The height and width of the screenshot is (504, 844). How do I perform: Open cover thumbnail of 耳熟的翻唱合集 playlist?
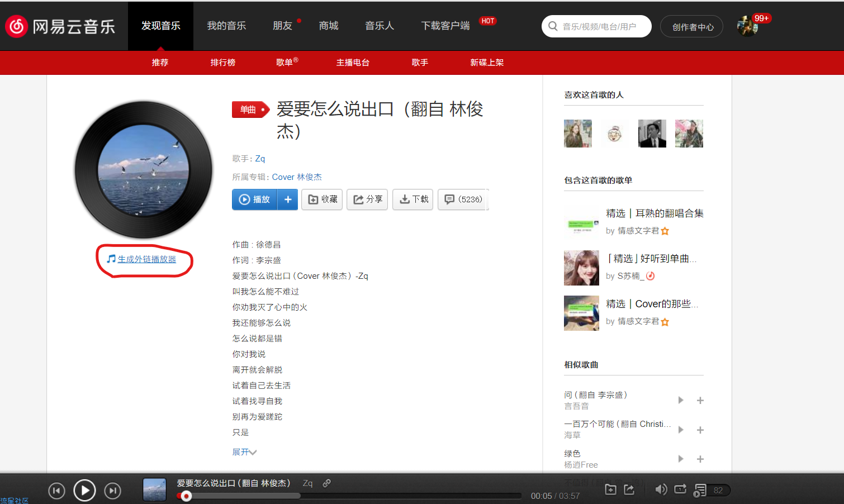point(581,222)
